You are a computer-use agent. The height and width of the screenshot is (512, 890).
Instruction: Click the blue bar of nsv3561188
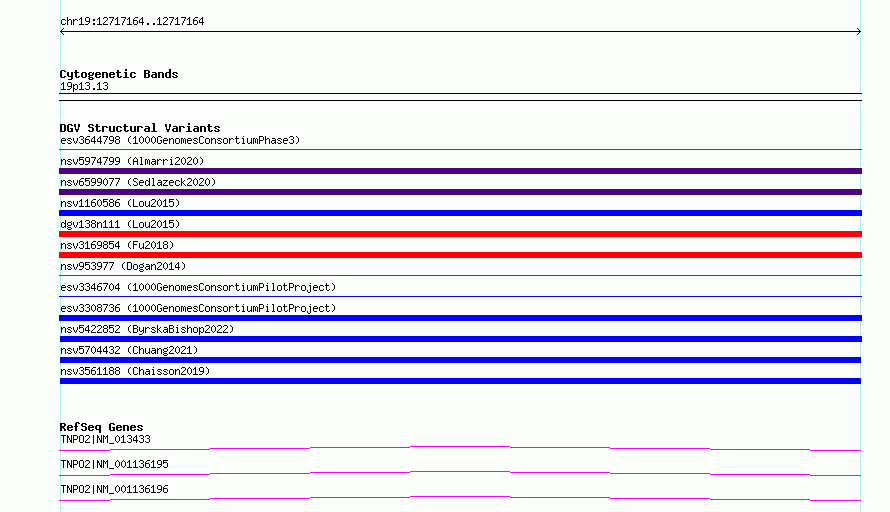pyautogui.click(x=460, y=381)
